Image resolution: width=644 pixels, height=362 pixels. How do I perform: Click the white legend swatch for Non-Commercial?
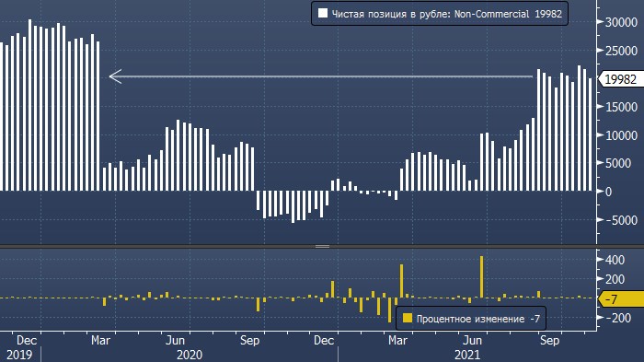pyautogui.click(x=323, y=14)
